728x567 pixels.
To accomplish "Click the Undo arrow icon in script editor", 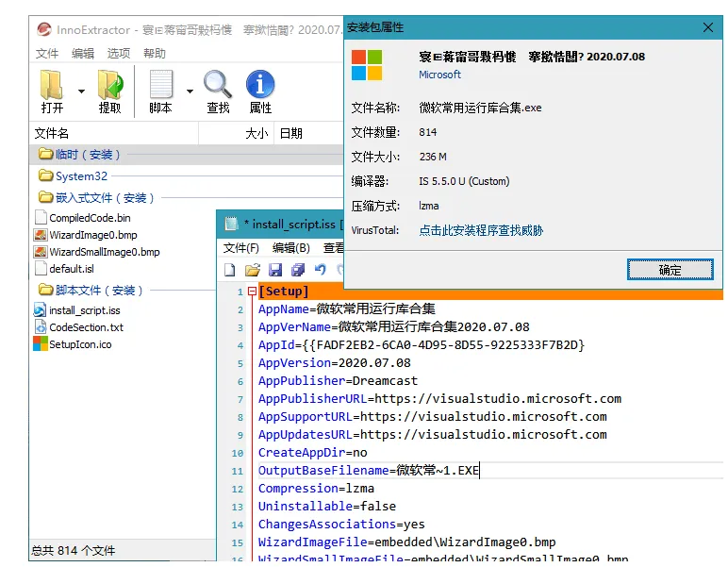I will 320,269.
